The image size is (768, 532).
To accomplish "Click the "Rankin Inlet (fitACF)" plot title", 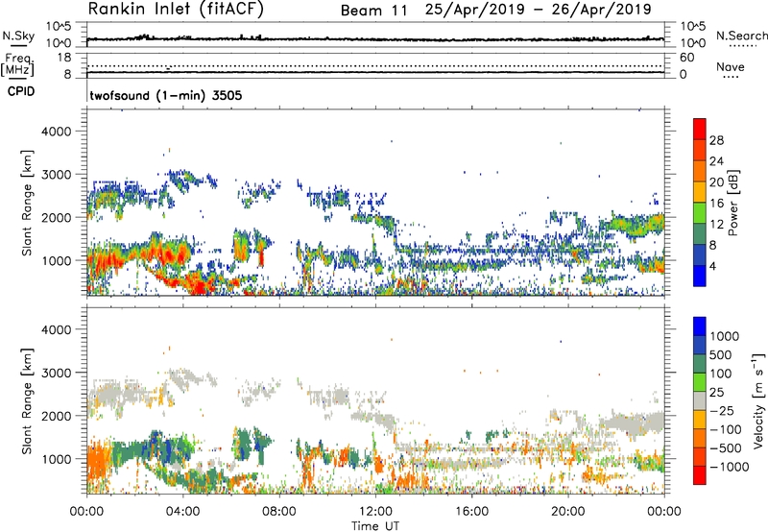I will point(176,10).
